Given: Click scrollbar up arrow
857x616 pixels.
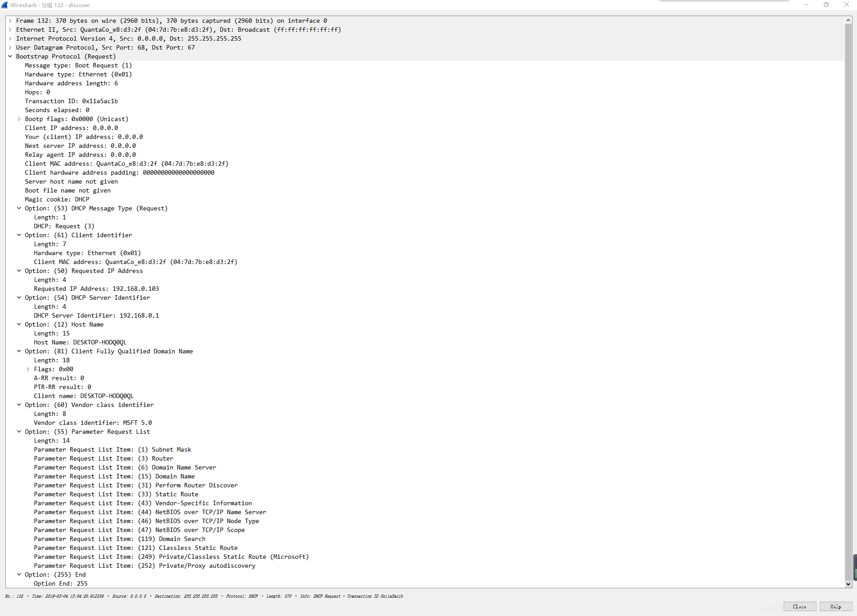Looking at the screenshot, I should [848, 20].
